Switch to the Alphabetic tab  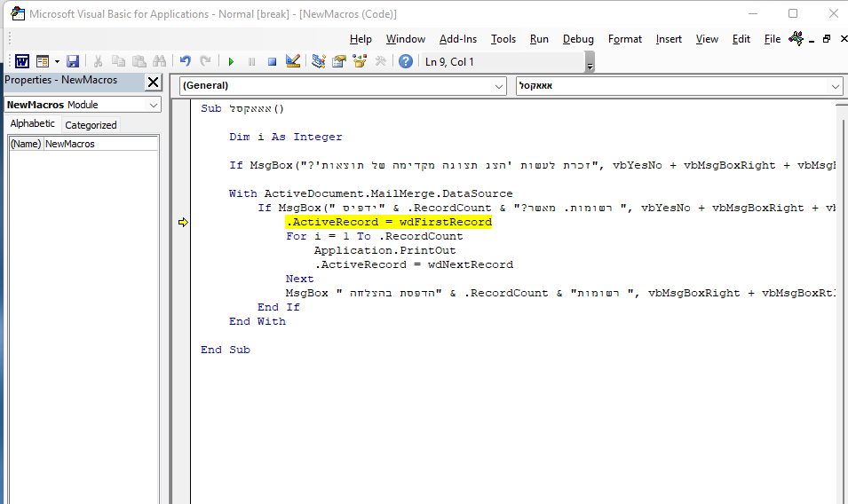tap(33, 123)
